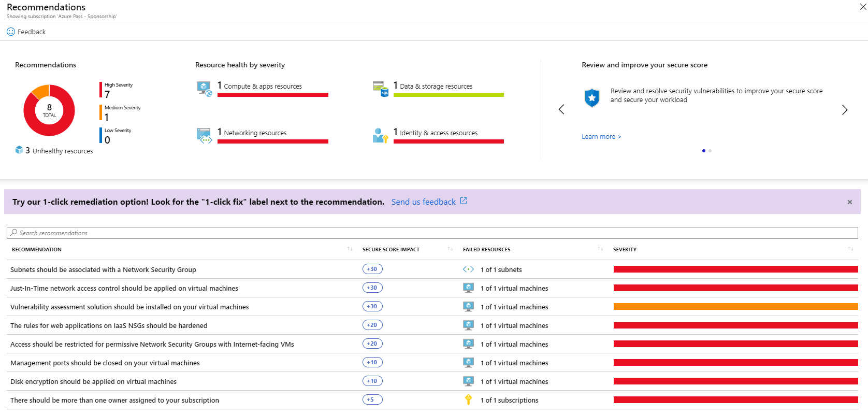The height and width of the screenshot is (414, 868).
Task: Open Compute & apps resources icon
Action: coord(204,89)
